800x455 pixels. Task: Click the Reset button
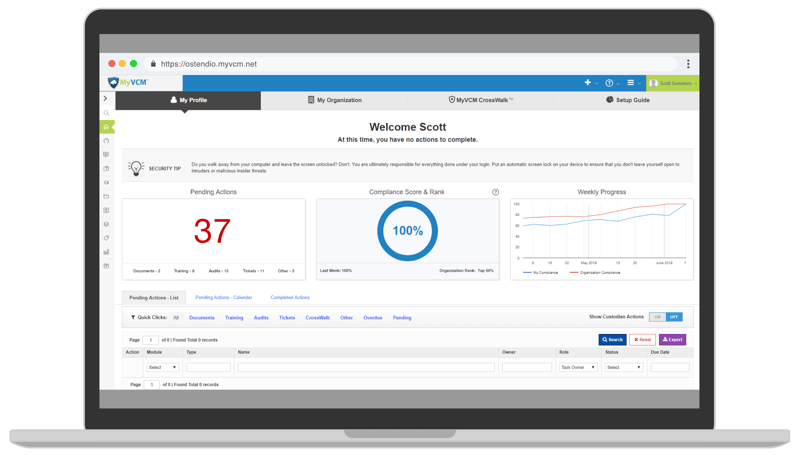(642, 340)
